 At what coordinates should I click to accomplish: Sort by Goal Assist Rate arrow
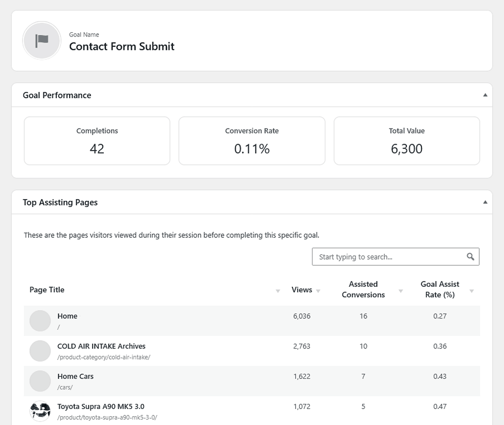pos(471,291)
